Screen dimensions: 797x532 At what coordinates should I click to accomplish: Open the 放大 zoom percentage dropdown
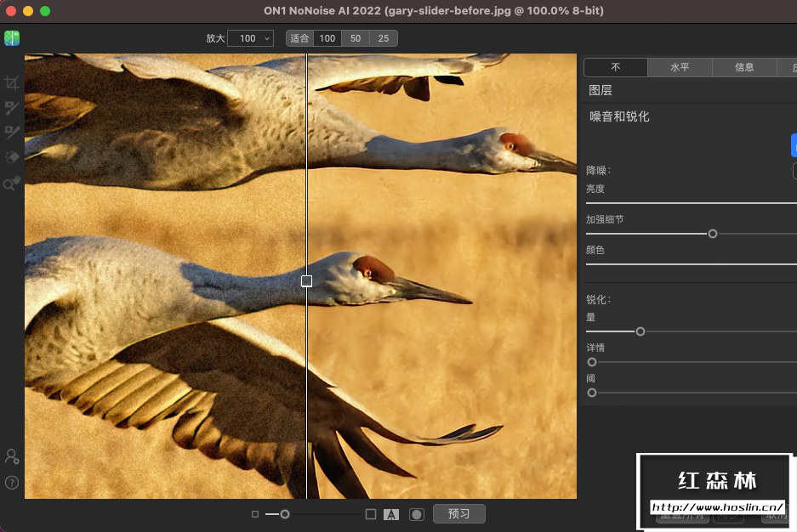coord(251,38)
